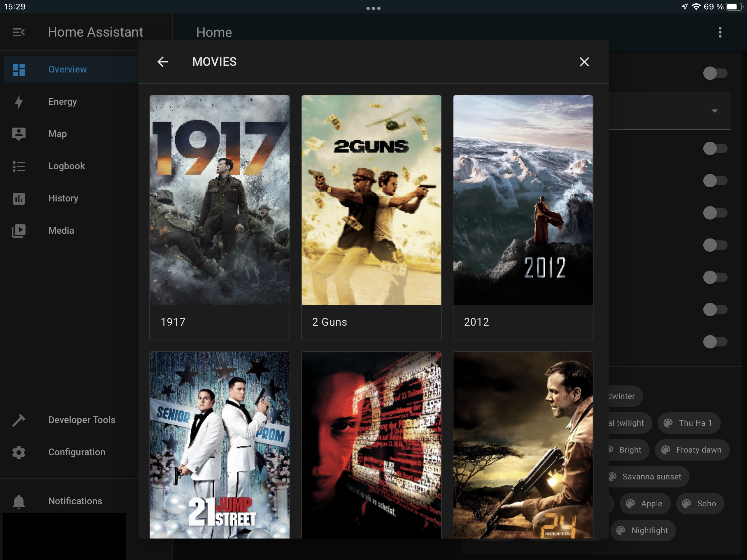747x560 pixels.
Task: Click the Configuration gear icon
Action: (19, 452)
